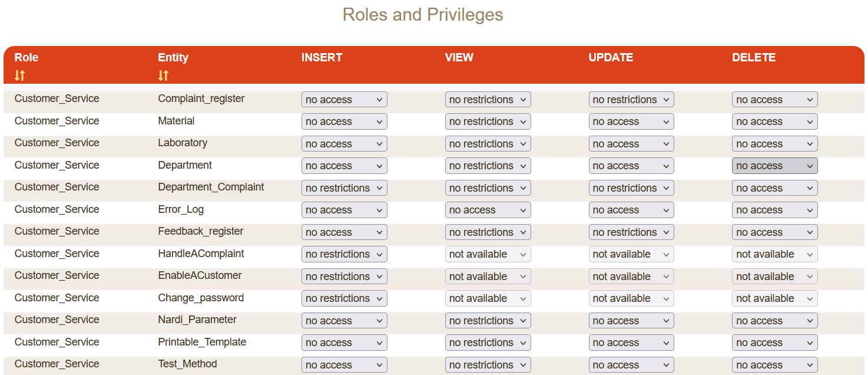Open UPDATE dropdown for Test_Method
Image resolution: width=868 pixels, height=375 pixels.
tap(631, 365)
